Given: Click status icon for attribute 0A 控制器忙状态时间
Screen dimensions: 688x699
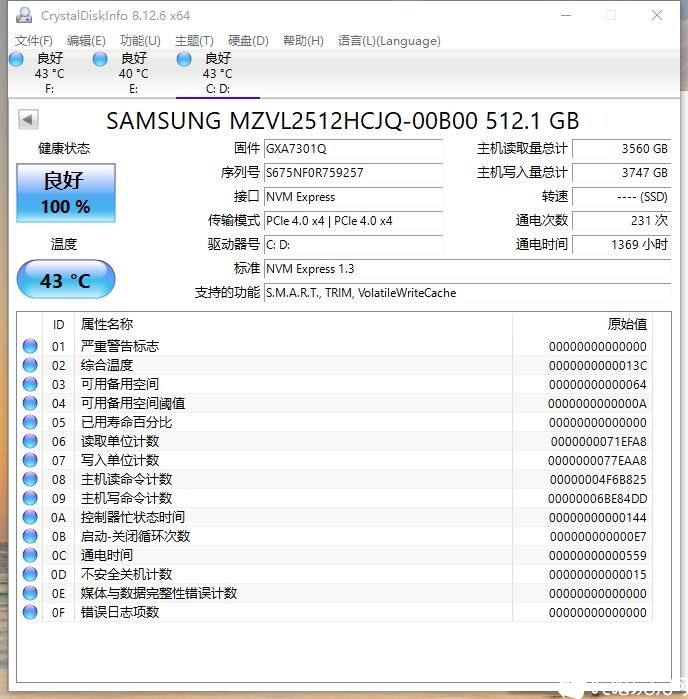Looking at the screenshot, I should [30, 517].
